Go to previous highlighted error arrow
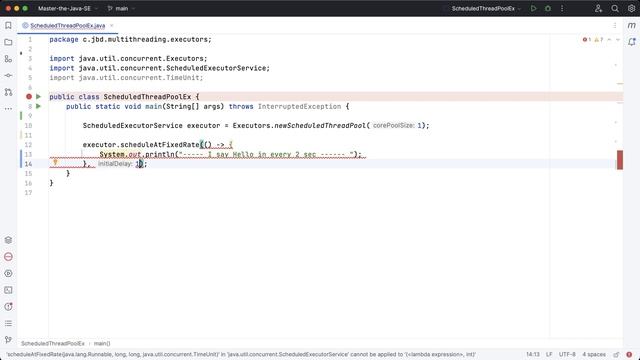 [x=609, y=40]
